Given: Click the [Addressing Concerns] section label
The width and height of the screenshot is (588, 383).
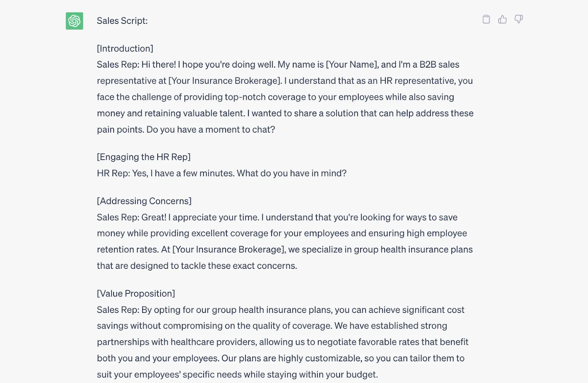Looking at the screenshot, I should click(x=144, y=201).
